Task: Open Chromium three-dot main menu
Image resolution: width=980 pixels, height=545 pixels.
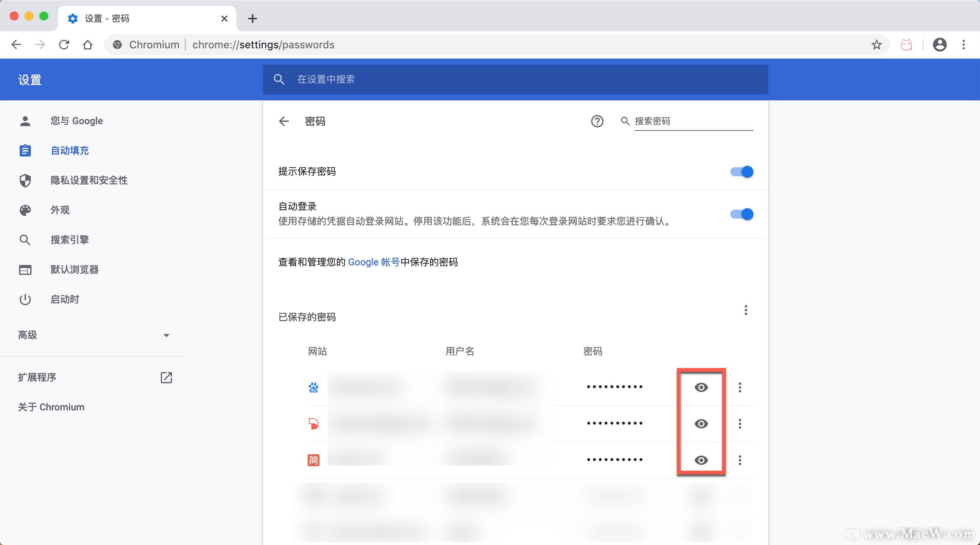Action: click(x=963, y=45)
